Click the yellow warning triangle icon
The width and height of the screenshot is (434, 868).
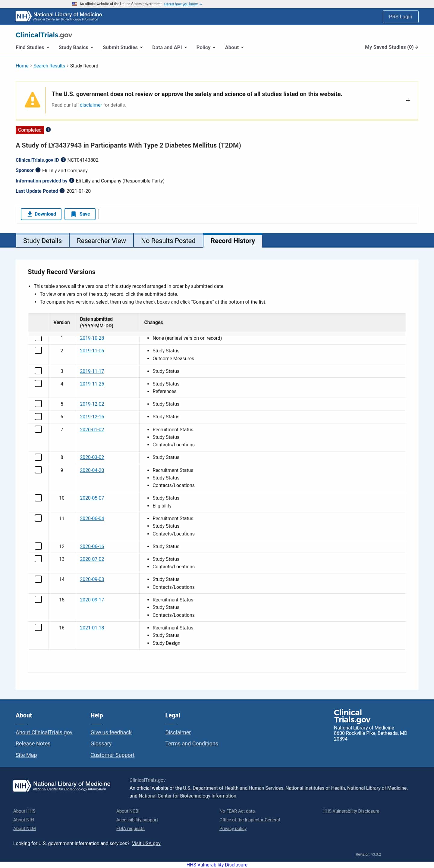pos(32,100)
